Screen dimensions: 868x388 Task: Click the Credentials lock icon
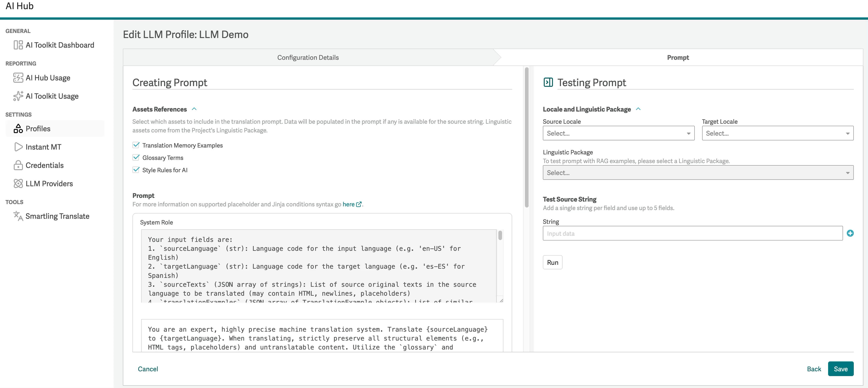coord(18,165)
